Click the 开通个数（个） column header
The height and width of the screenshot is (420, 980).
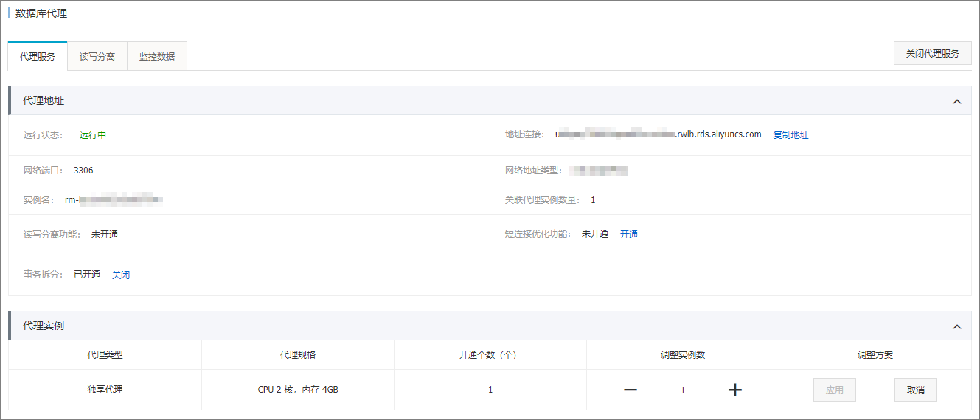pos(490,354)
